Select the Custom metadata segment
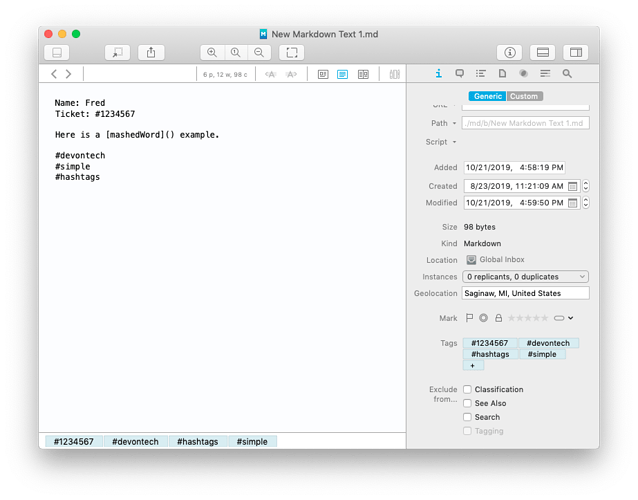The image size is (638, 500). [524, 96]
